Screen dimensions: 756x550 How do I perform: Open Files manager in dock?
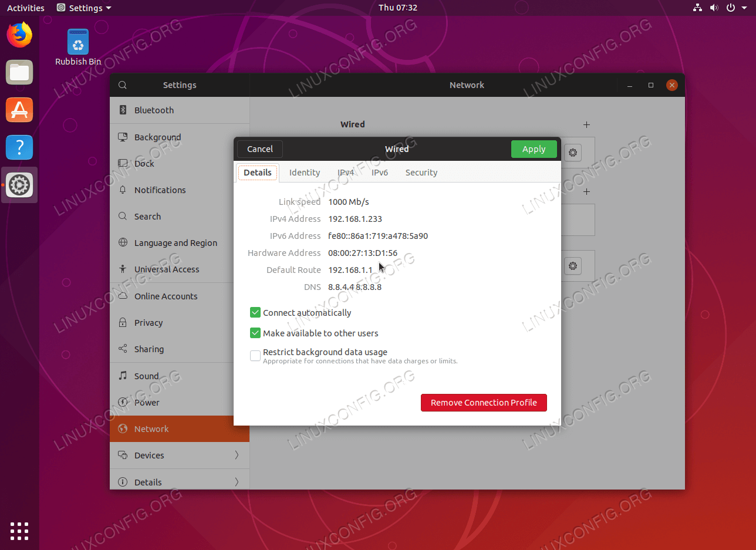tap(19, 72)
